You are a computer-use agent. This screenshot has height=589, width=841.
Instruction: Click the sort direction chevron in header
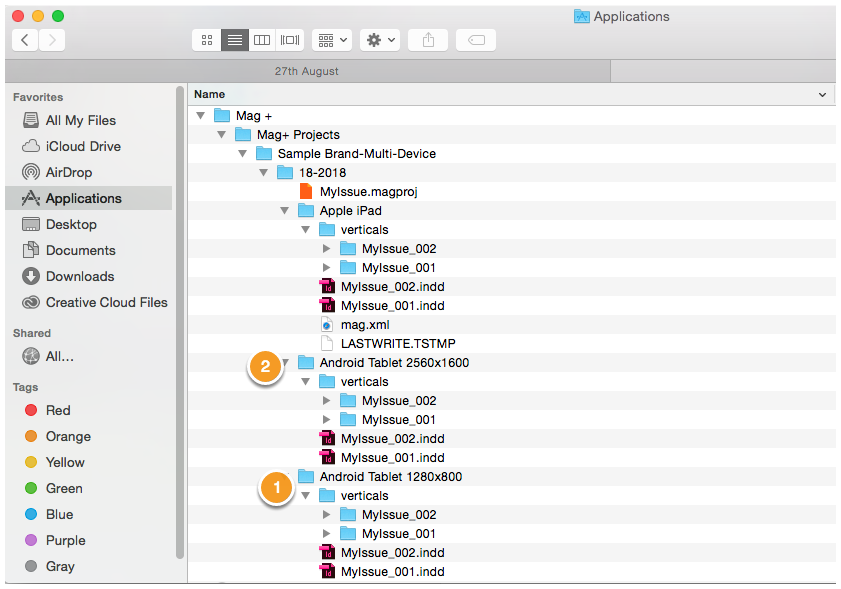822,95
